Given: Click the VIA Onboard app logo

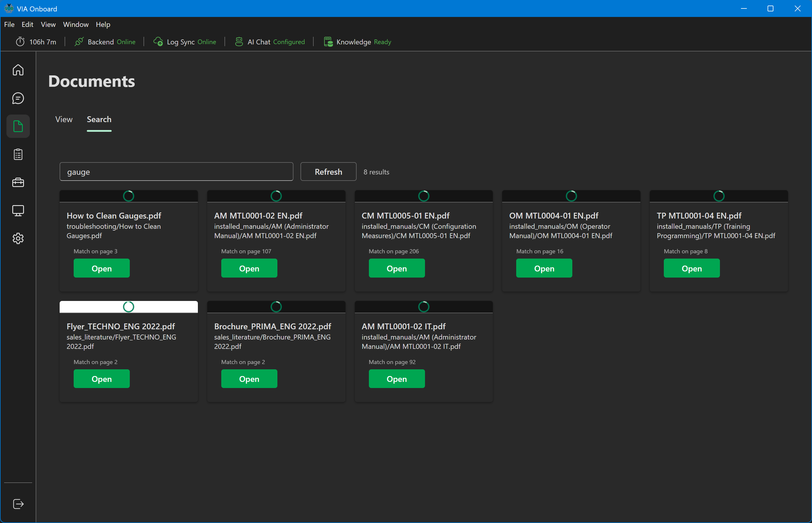Looking at the screenshot, I should (9, 8).
